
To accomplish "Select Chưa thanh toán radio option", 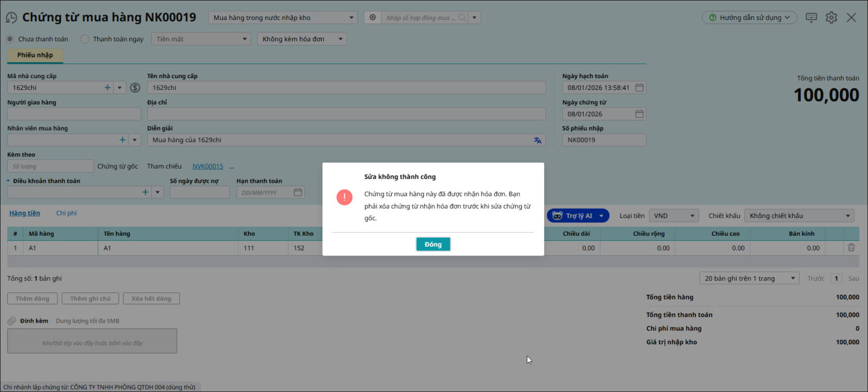I will (10, 39).
